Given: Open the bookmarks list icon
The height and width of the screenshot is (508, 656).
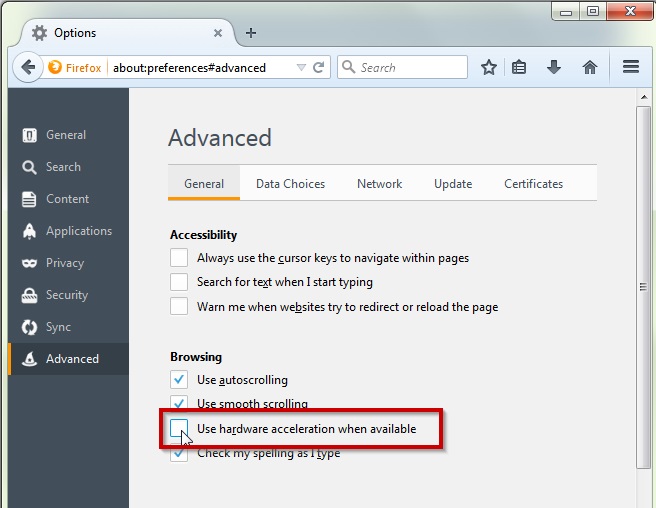Looking at the screenshot, I should coord(519,67).
